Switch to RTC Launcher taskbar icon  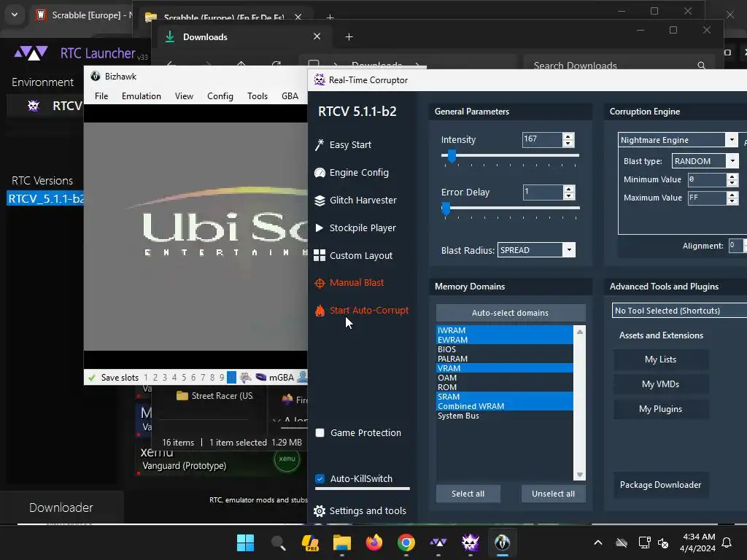438,542
